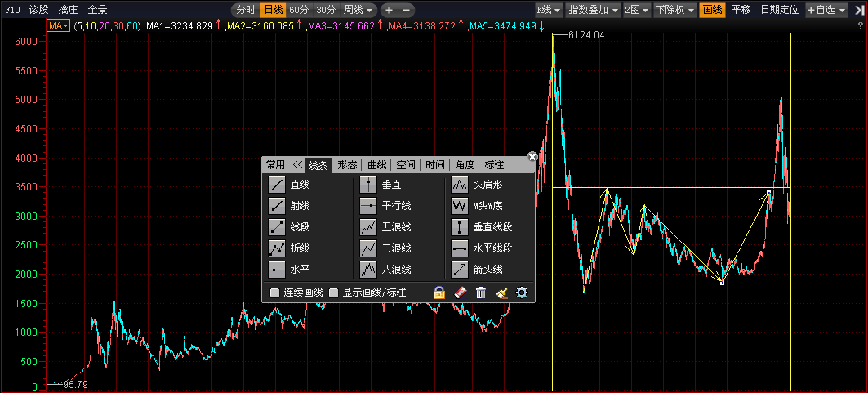The width and height of the screenshot is (868, 393).
Task: Collapse panel with the << arrows
Action: [298, 164]
